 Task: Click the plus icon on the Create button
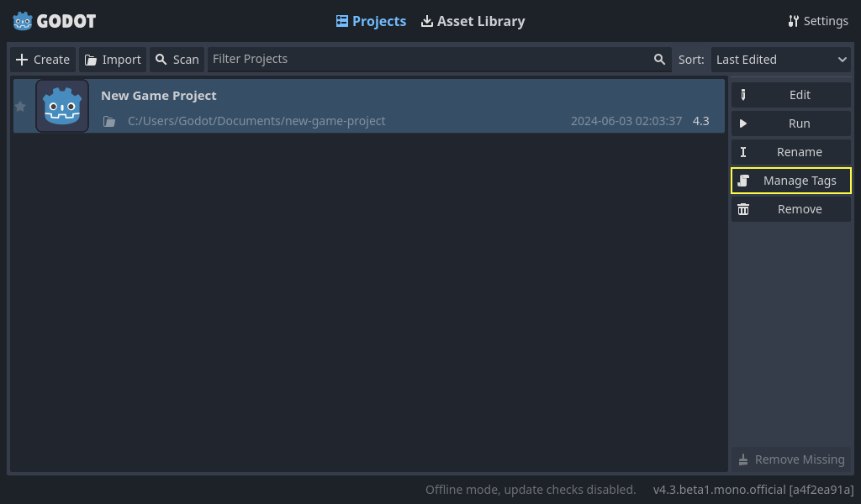click(x=24, y=59)
